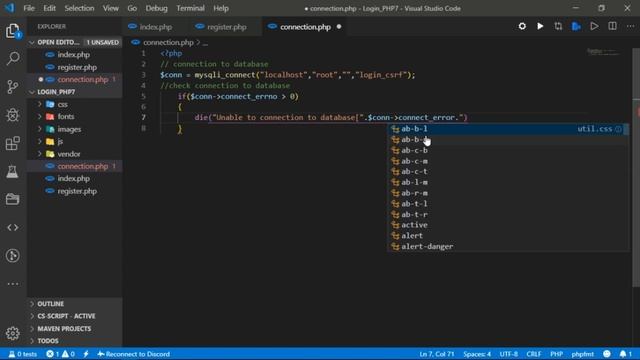Click the unsaved dot on connection.php tab
This screenshot has width=640, height=360.
[x=339, y=27]
